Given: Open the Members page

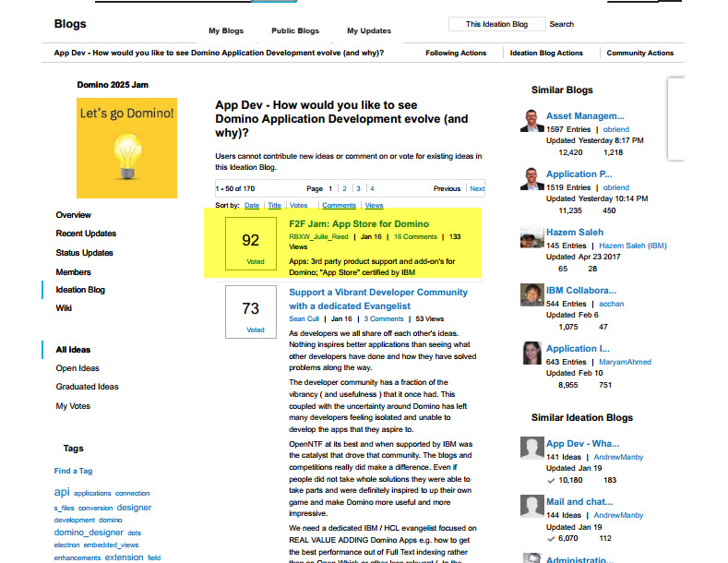Looking at the screenshot, I should [x=74, y=272].
